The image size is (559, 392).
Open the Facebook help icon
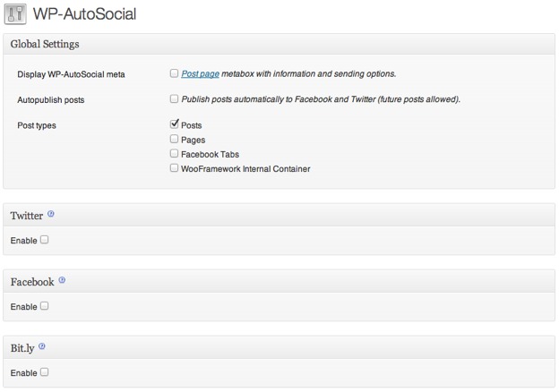click(x=62, y=280)
